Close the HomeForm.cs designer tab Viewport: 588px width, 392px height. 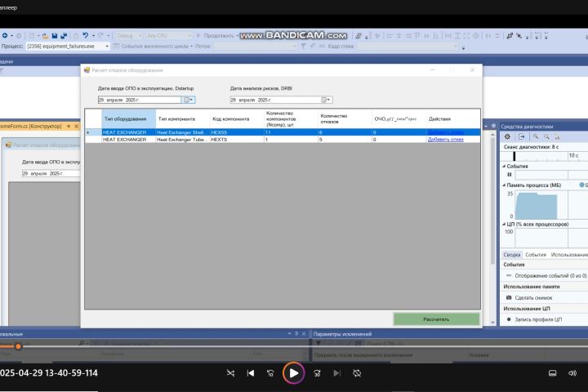click(76, 127)
